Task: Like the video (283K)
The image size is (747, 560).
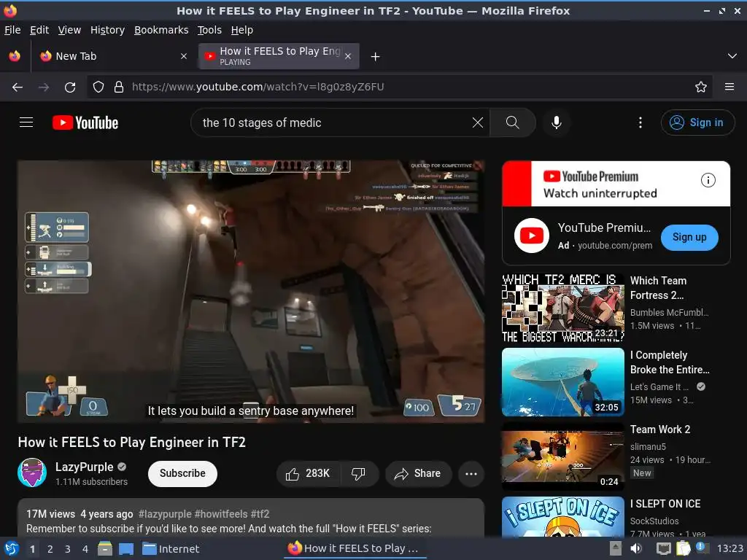Action: click(x=308, y=473)
